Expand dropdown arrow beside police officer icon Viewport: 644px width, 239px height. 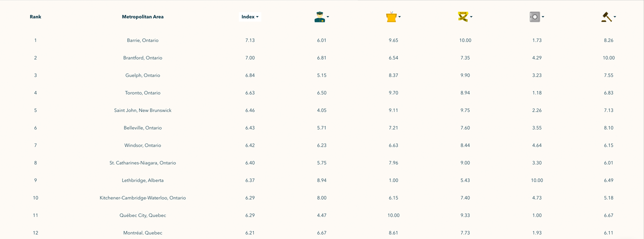point(328,17)
